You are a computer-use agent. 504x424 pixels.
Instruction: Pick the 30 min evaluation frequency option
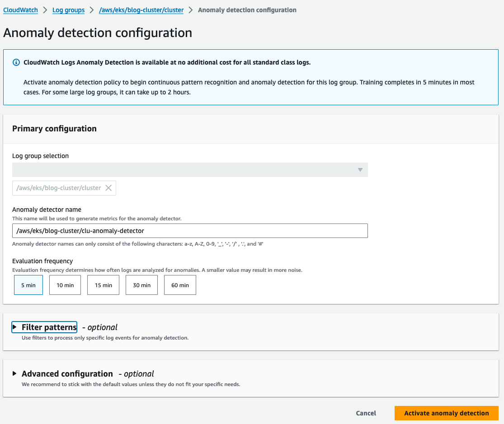click(141, 285)
